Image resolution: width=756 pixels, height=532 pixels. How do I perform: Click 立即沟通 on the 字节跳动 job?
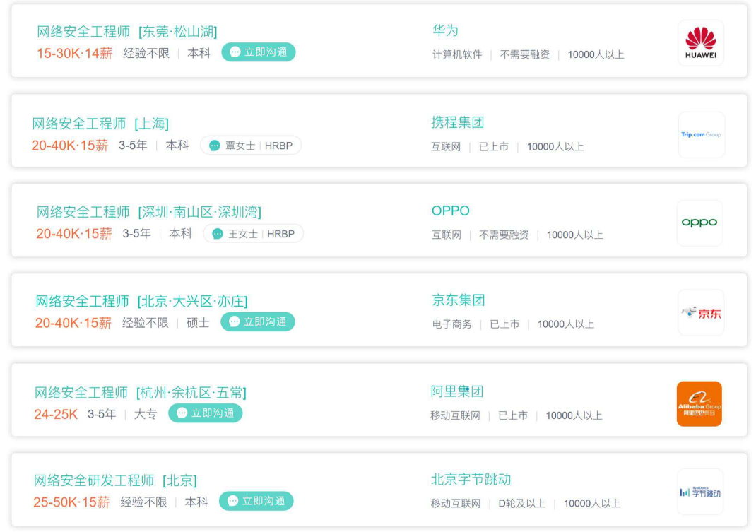click(x=256, y=501)
